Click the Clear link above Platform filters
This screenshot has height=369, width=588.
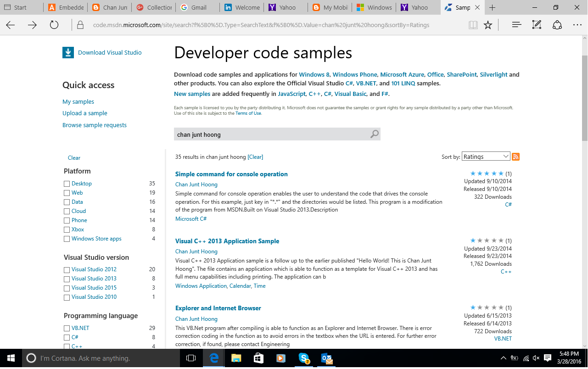pyautogui.click(x=74, y=157)
